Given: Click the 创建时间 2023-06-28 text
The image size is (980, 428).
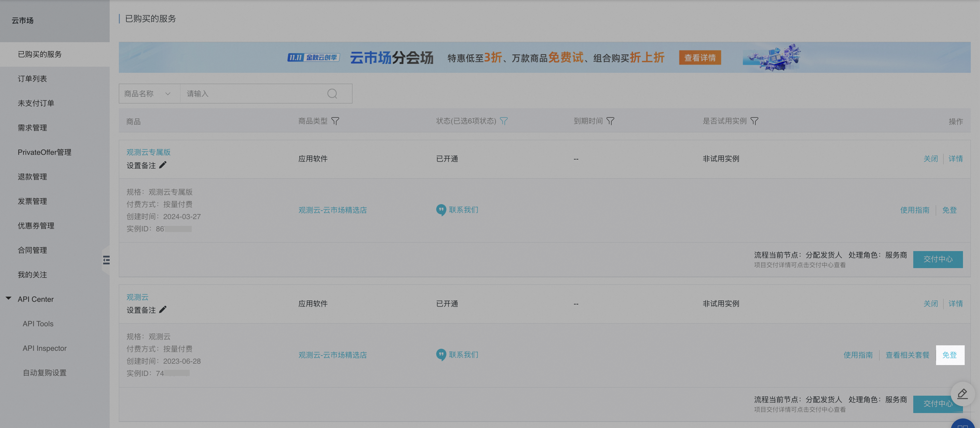Looking at the screenshot, I should pyautogui.click(x=163, y=361).
